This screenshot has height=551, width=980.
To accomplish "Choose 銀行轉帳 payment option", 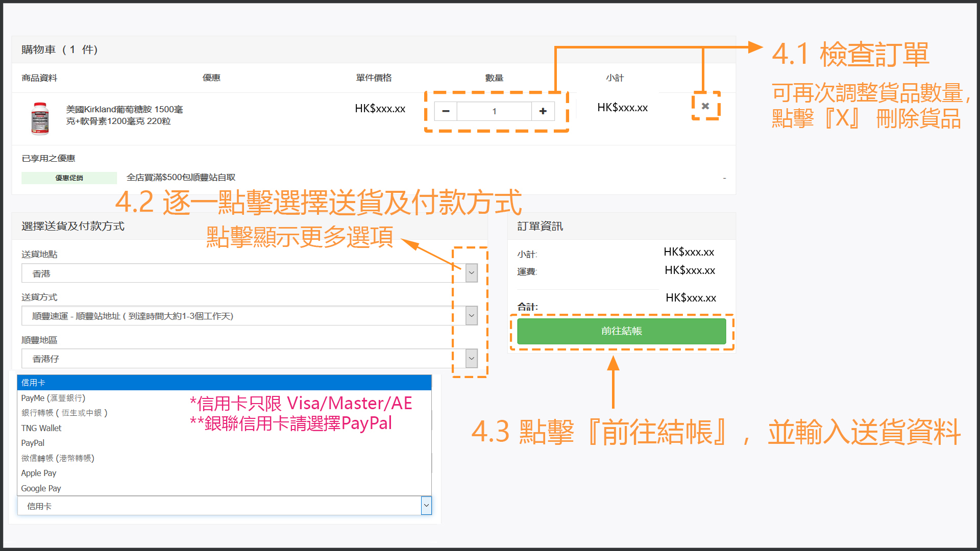I will tap(64, 413).
